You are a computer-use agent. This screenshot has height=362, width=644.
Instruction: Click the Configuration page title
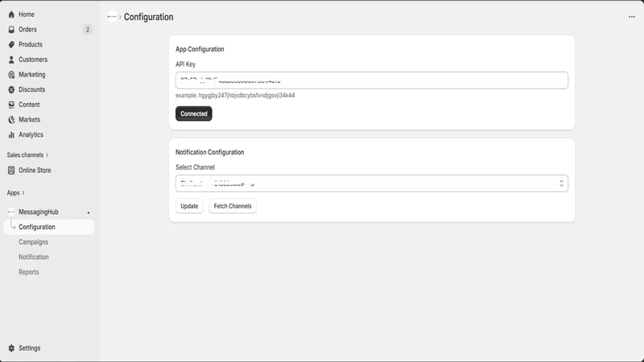click(x=149, y=17)
